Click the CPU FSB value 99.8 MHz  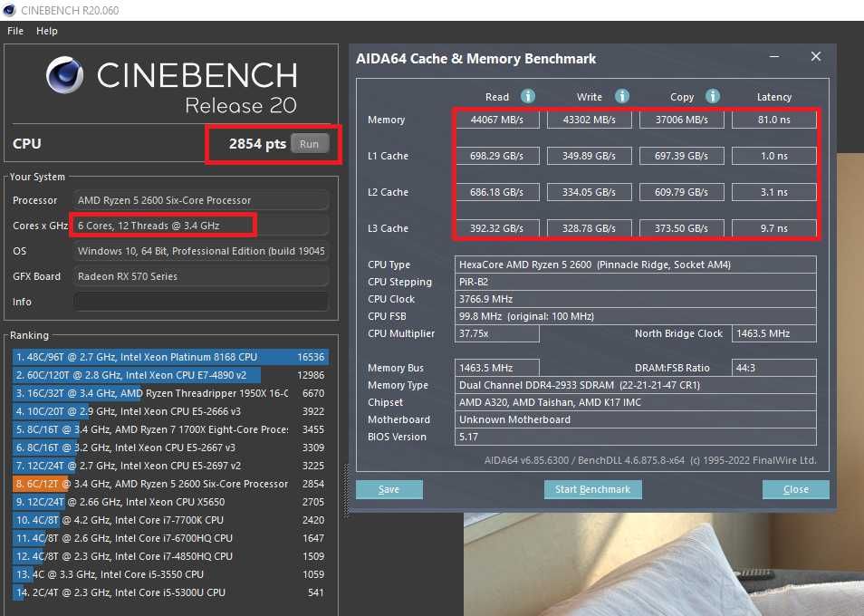click(636, 316)
